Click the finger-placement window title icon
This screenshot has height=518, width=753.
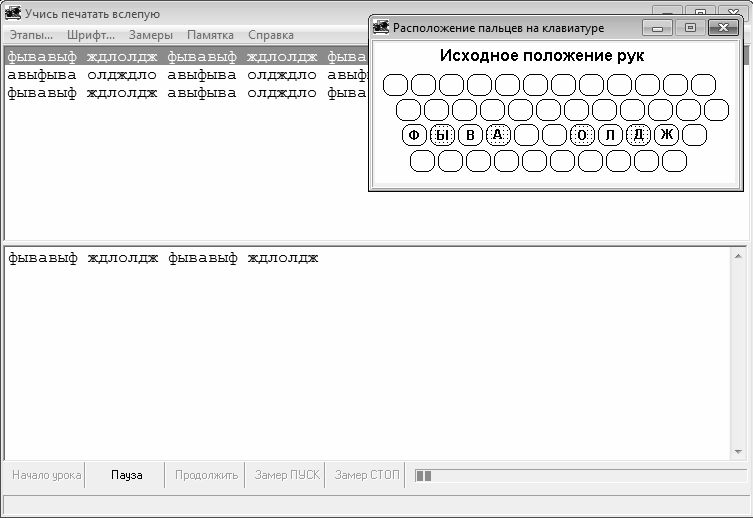381,27
